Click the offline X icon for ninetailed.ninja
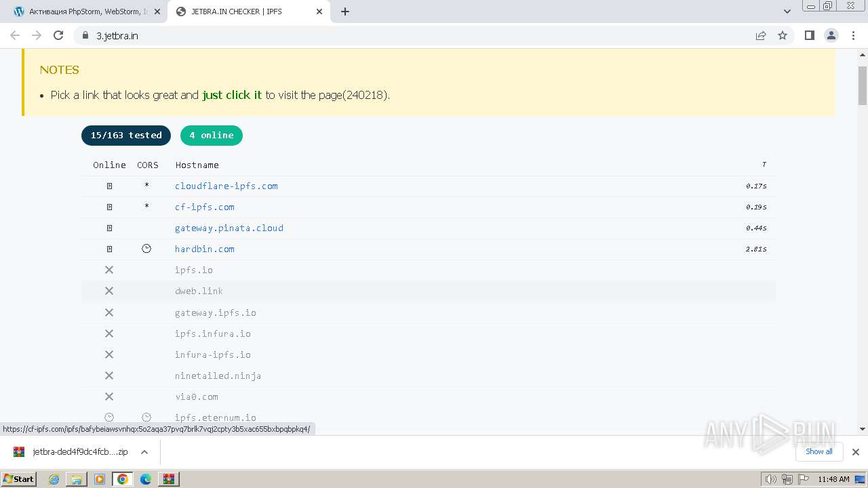This screenshot has height=488, width=868. coord(109,375)
